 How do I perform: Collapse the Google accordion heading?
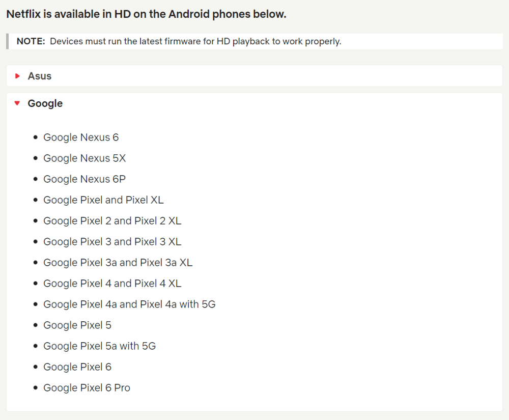[45, 103]
